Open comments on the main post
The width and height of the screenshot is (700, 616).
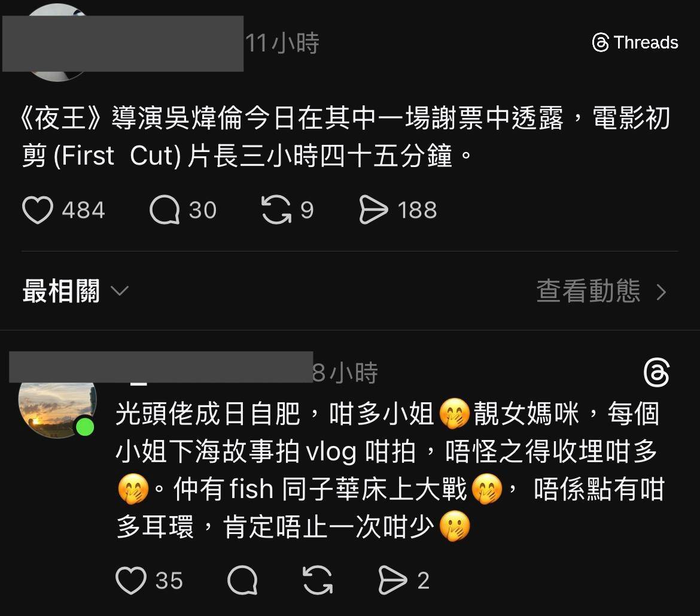165,210
